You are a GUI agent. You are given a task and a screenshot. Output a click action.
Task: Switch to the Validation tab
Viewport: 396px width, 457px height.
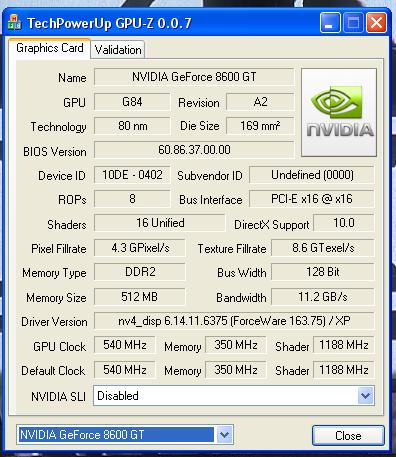pyautogui.click(x=118, y=50)
